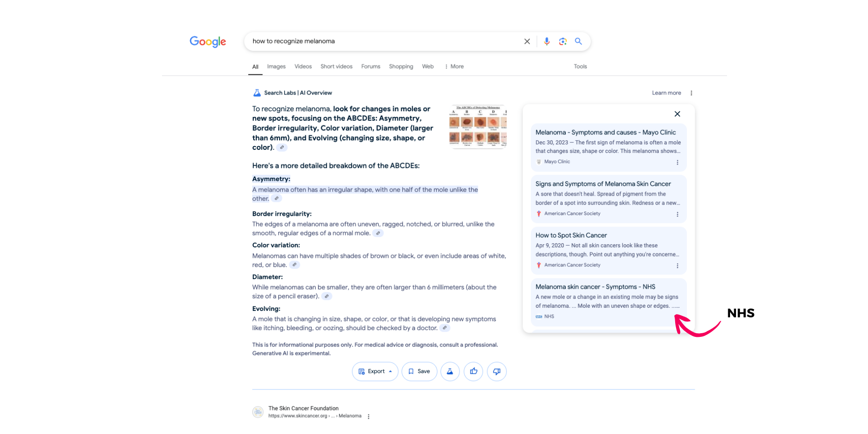The image size is (868, 434).
Task: Switch to Images tab
Action: coord(276,66)
